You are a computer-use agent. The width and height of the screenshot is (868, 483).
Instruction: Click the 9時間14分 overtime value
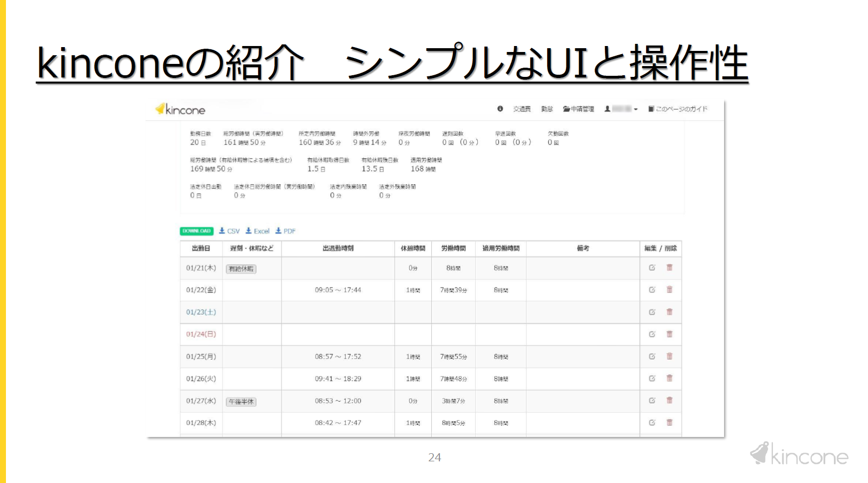pyautogui.click(x=370, y=142)
